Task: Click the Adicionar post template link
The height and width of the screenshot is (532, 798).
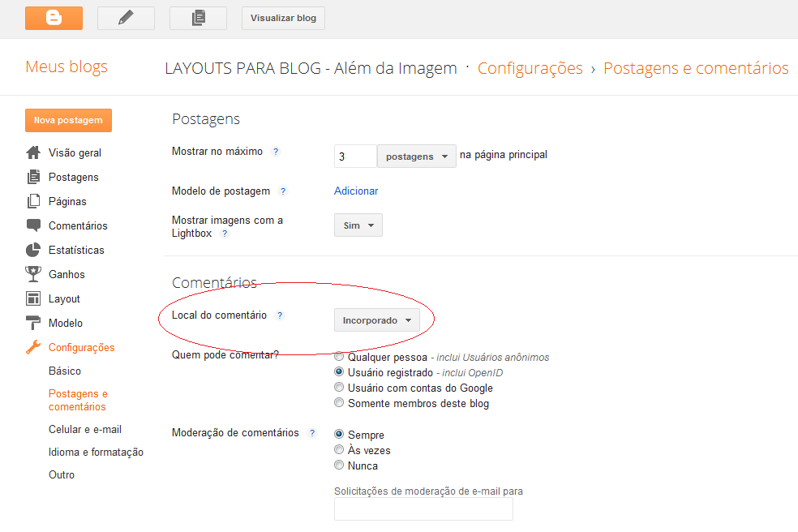Action: pos(356,191)
